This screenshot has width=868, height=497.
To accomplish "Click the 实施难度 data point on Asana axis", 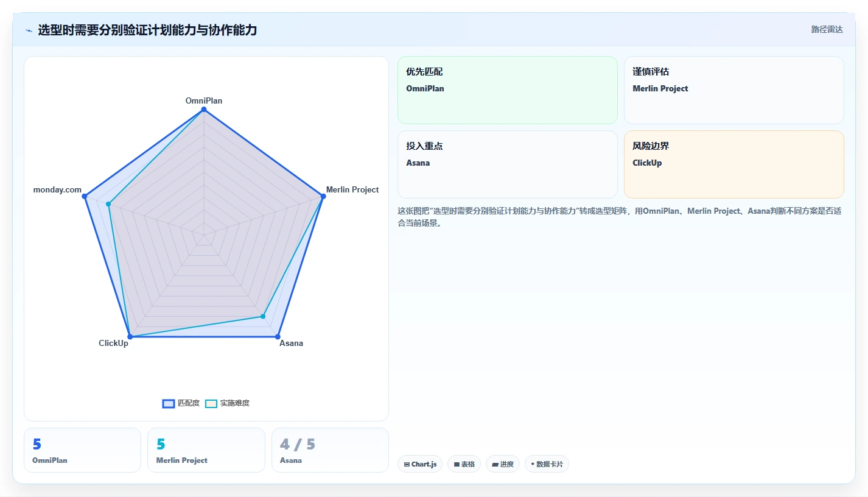I will 263,316.
